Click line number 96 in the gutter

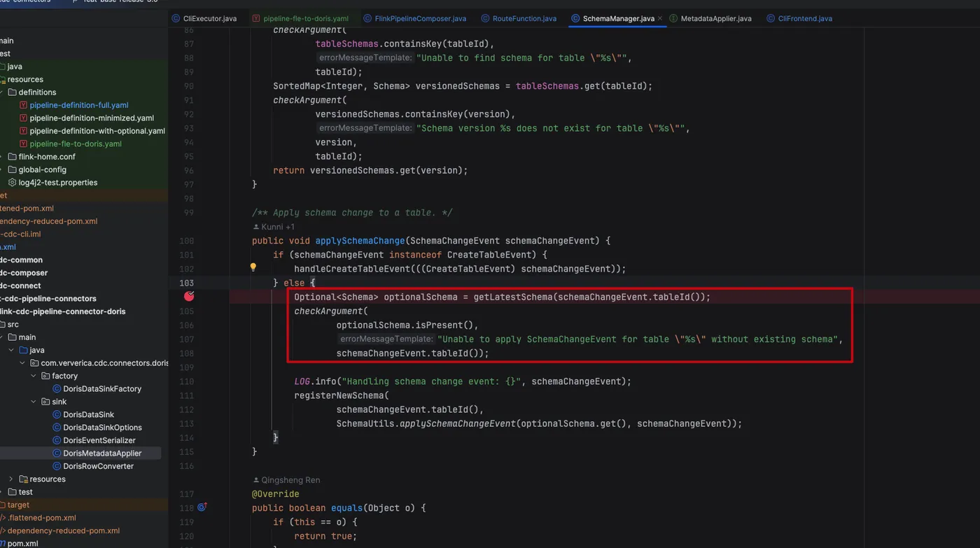tap(189, 170)
